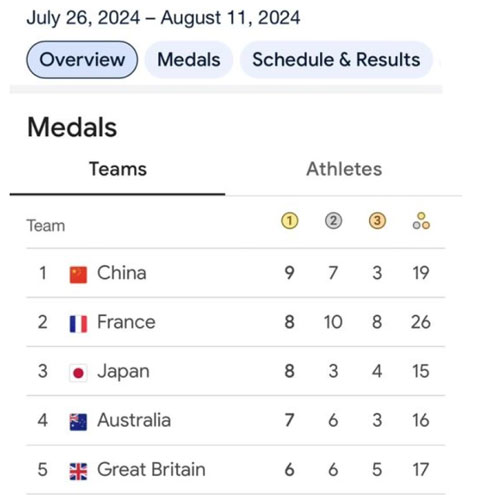495x495 pixels.
Task: Open the Medals chip
Action: point(189,60)
